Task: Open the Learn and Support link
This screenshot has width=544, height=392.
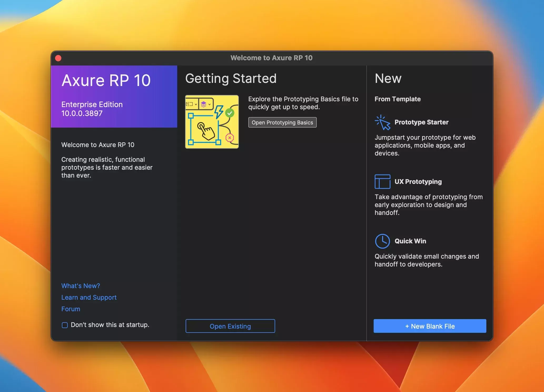Action: pos(89,297)
